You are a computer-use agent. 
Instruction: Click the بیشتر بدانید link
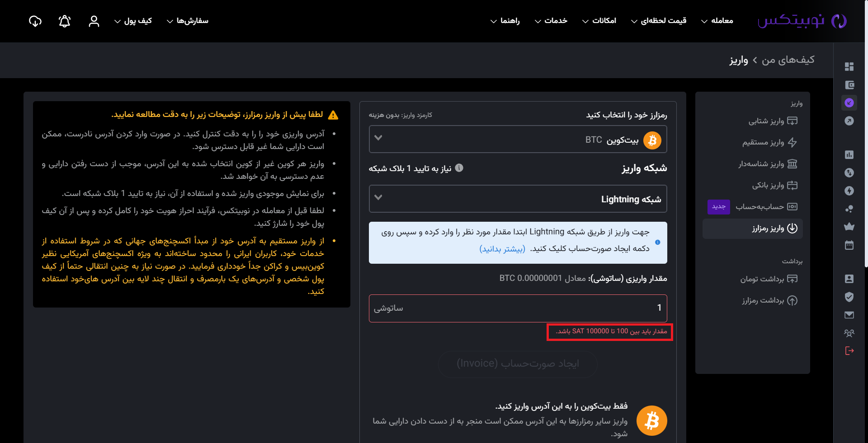(502, 249)
